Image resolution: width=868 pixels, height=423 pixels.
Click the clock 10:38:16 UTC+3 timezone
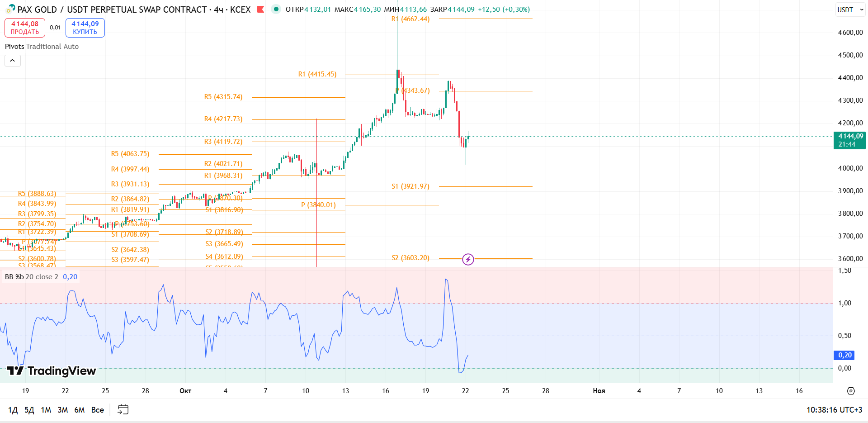834,410
